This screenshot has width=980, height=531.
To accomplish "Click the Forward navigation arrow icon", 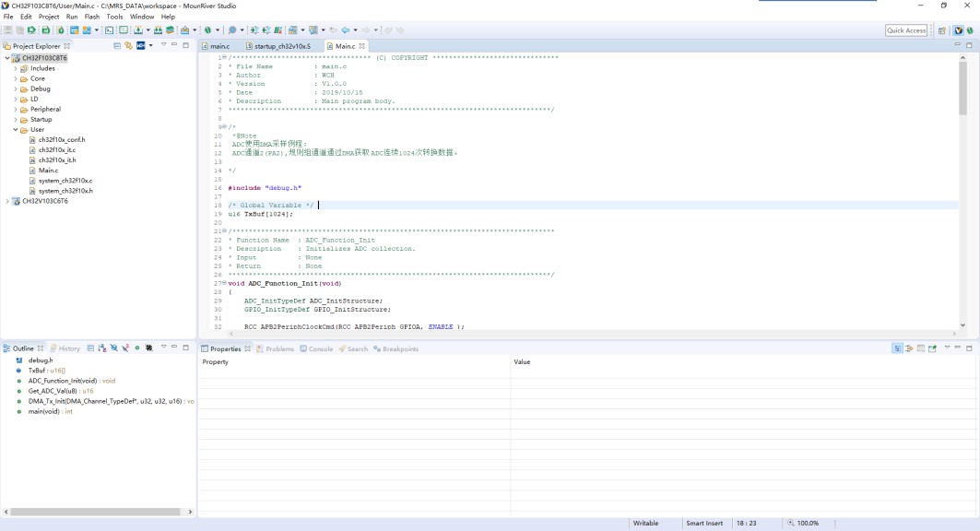I will click(x=366, y=30).
